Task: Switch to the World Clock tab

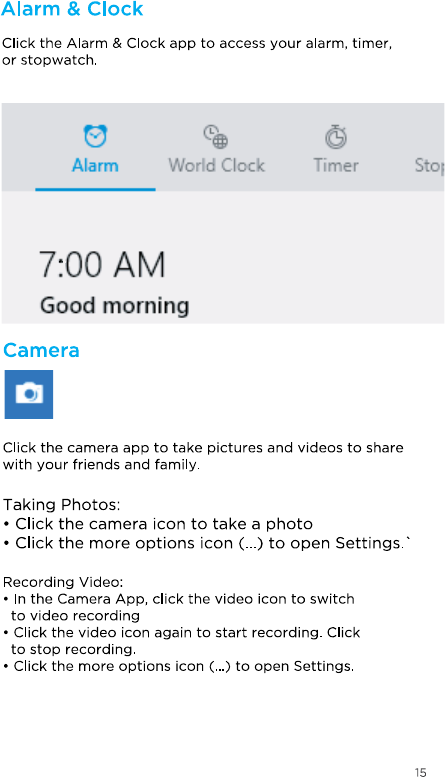Action: tap(217, 166)
